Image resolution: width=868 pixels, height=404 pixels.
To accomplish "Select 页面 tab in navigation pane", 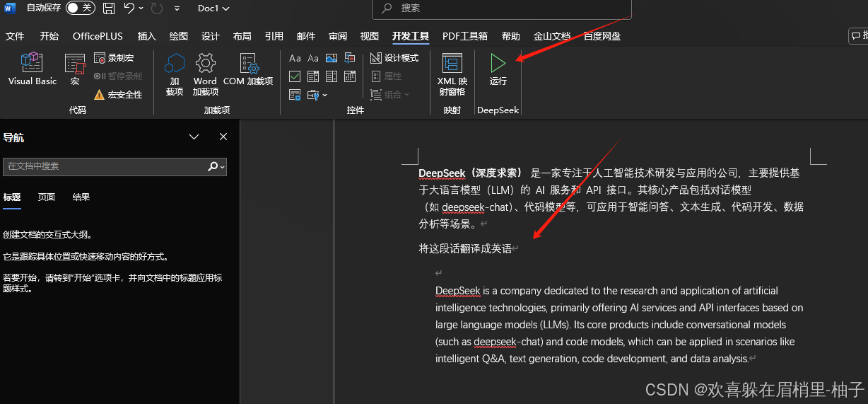I will pyautogui.click(x=47, y=197).
